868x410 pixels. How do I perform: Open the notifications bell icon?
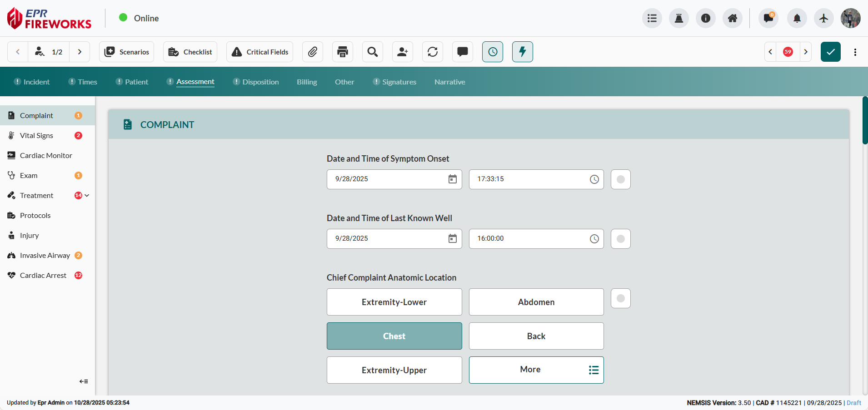[x=797, y=18]
